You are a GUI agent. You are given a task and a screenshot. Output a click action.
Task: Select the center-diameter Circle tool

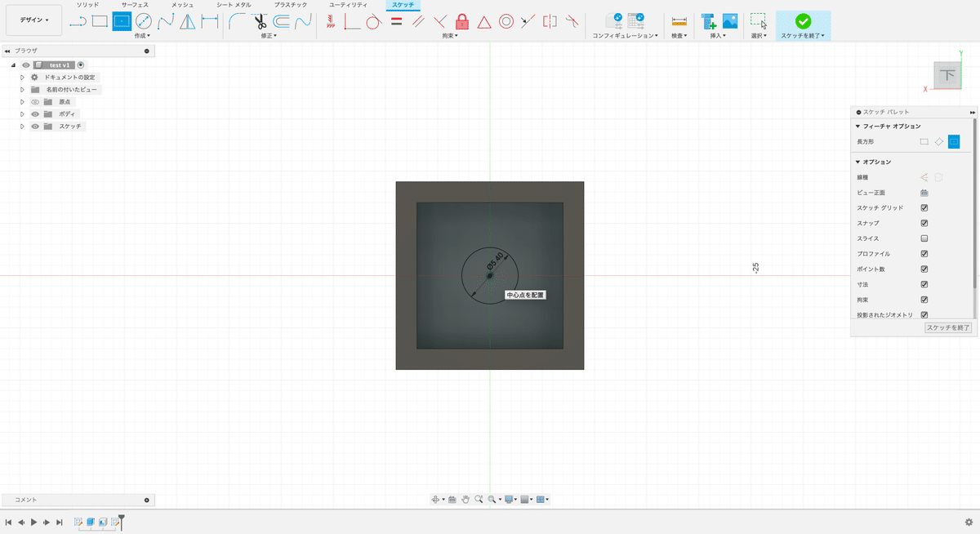coord(144,21)
